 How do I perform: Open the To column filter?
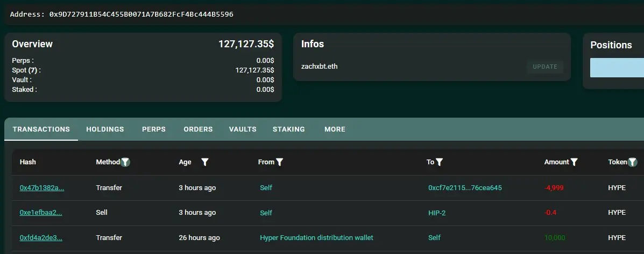tap(439, 162)
